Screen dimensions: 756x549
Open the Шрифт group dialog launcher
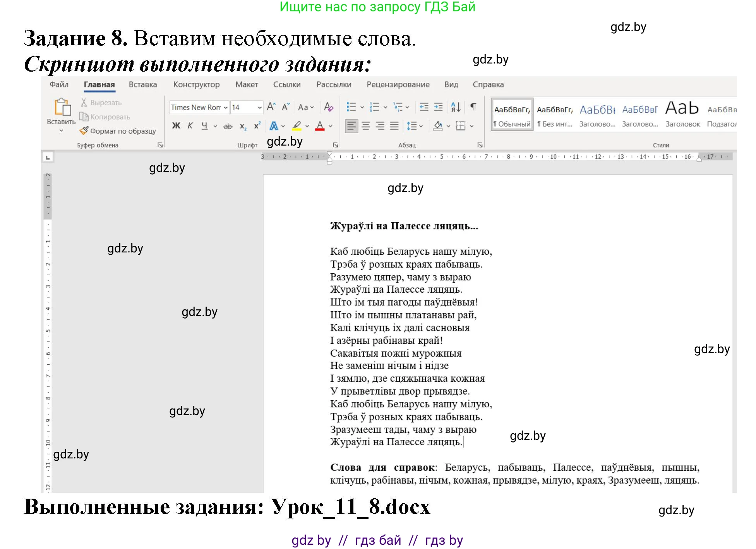335,144
